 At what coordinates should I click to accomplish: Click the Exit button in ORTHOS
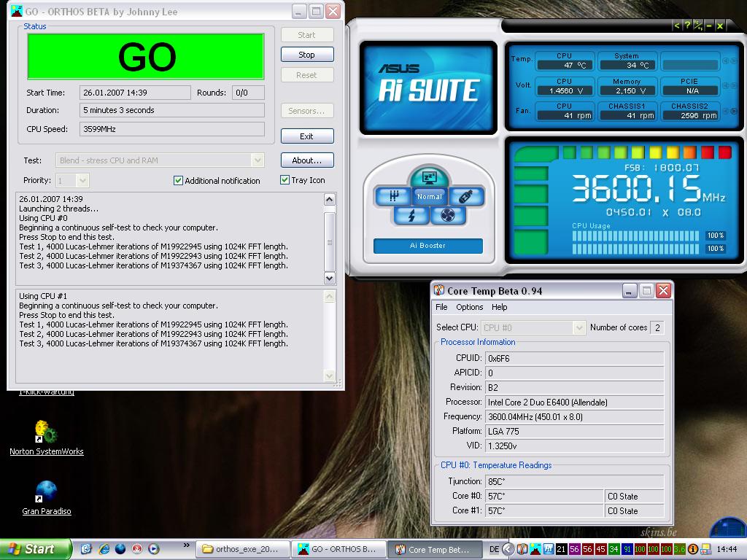point(307,136)
